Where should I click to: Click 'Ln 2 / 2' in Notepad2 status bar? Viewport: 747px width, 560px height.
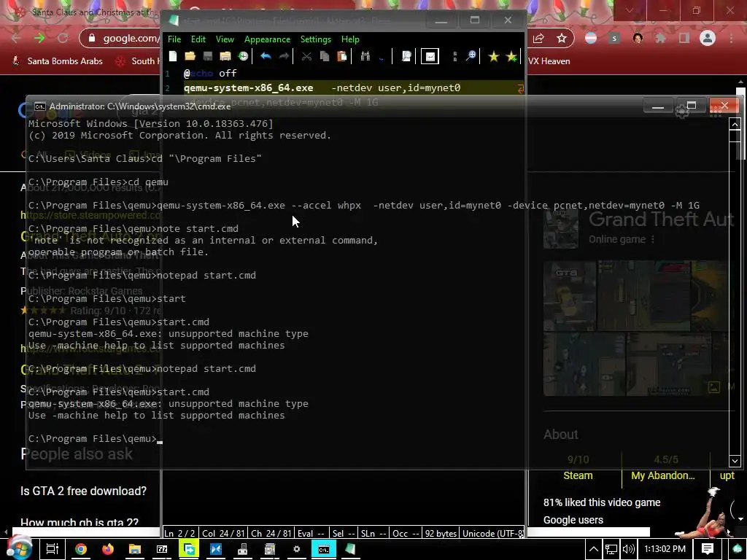pyautogui.click(x=179, y=533)
